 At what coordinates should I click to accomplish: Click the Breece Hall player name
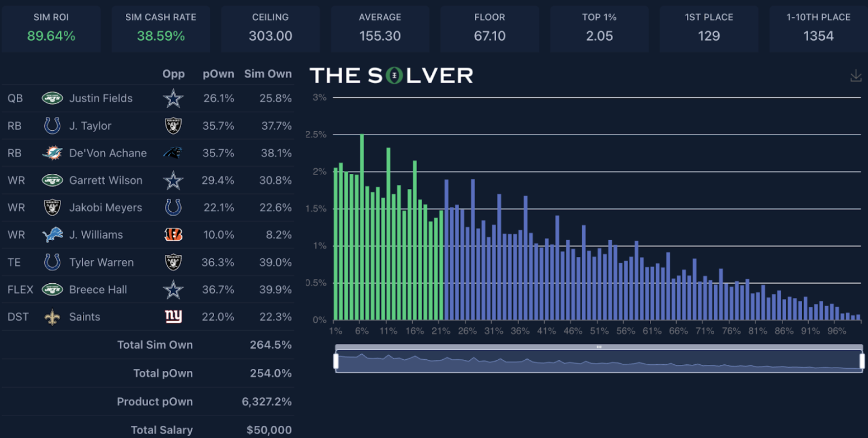point(98,289)
